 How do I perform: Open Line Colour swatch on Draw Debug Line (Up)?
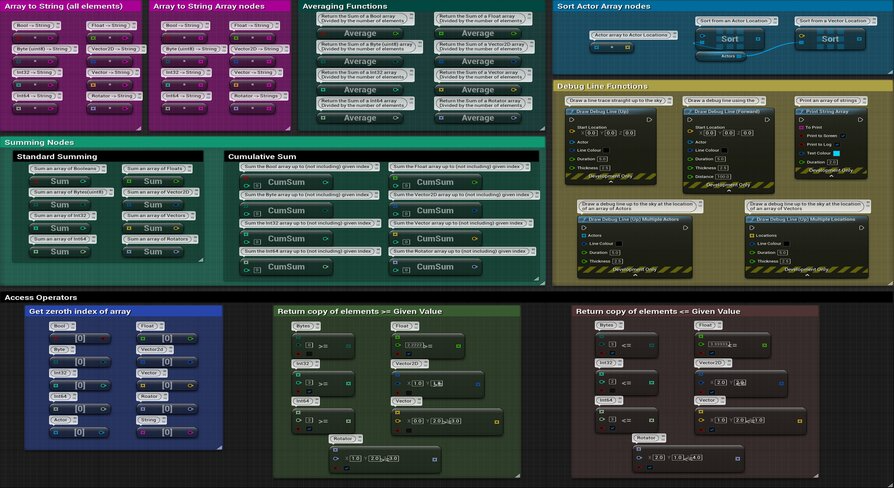coord(606,151)
